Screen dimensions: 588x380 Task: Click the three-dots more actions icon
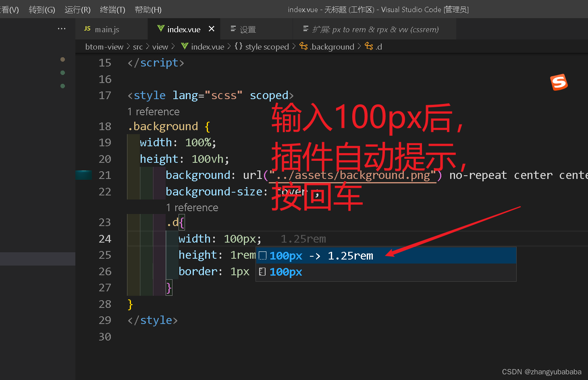(62, 29)
